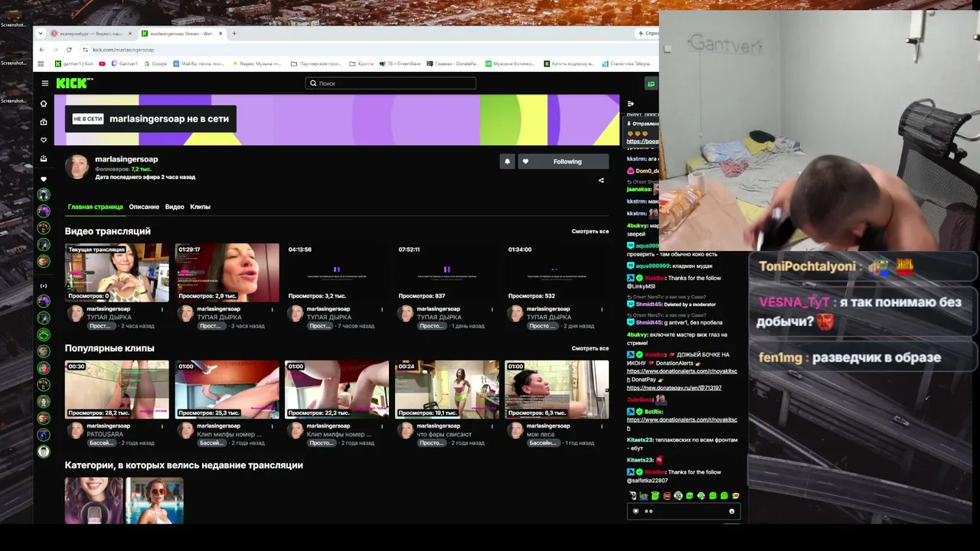Open the Following heart icon in sidebar
The width and height of the screenshot is (980, 551).
pyautogui.click(x=44, y=140)
